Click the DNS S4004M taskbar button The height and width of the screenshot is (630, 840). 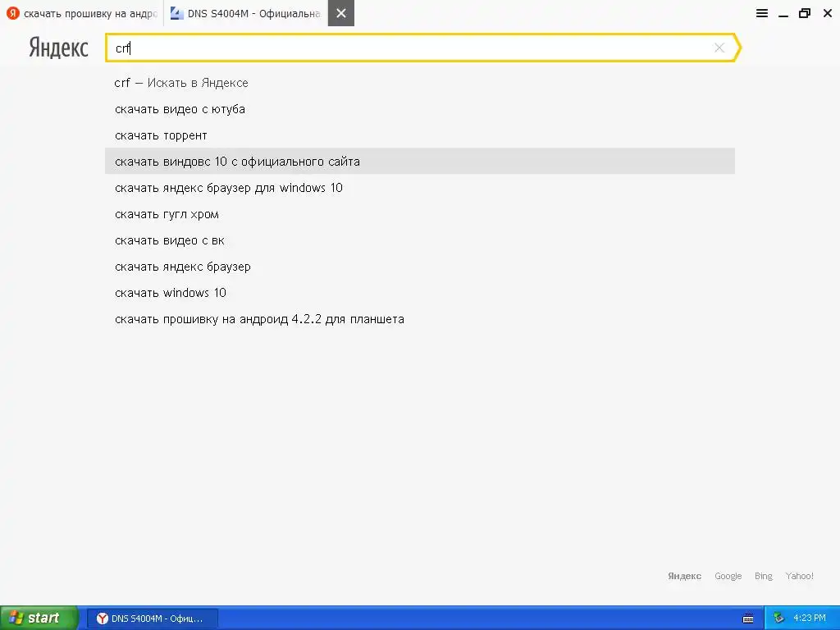[152, 619]
